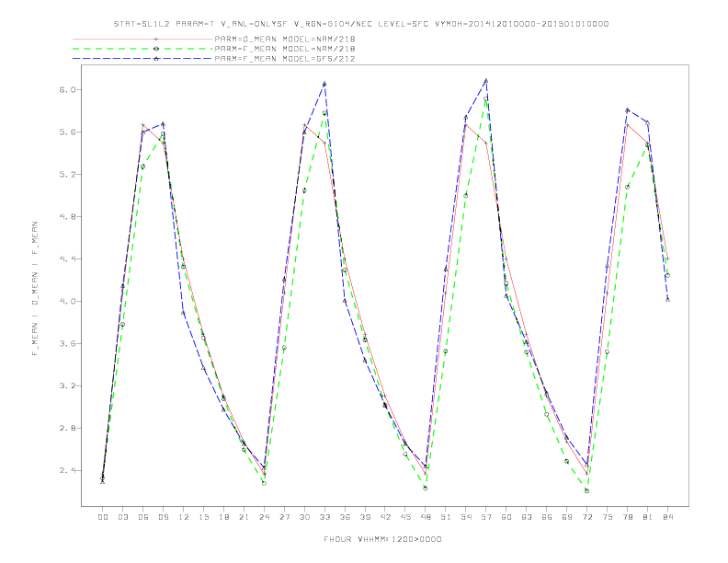Click green NAM circle marker at hour 30

tap(304, 190)
